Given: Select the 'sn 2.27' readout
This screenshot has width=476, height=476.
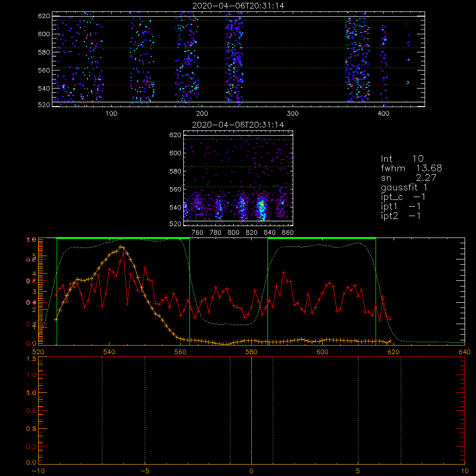Looking at the screenshot, I should pyautogui.click(x=408, y=178).
